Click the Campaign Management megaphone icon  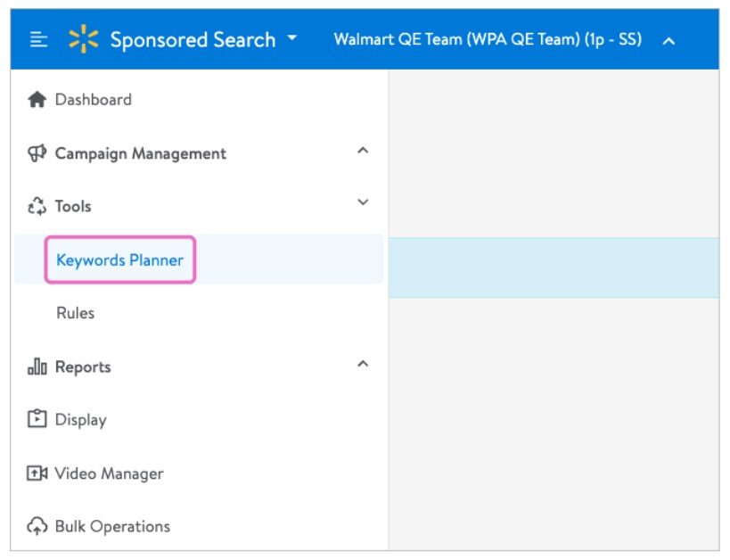(x=37, y=152)
